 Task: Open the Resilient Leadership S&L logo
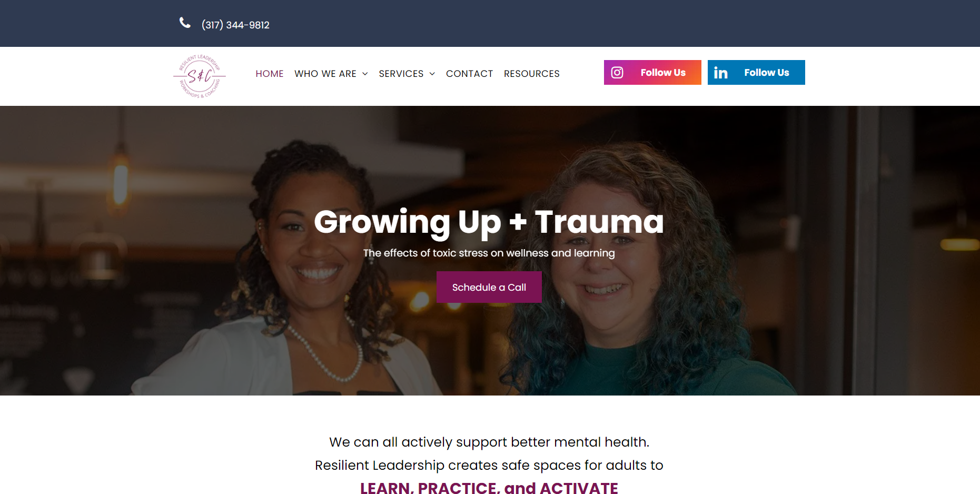pos(200,76)
